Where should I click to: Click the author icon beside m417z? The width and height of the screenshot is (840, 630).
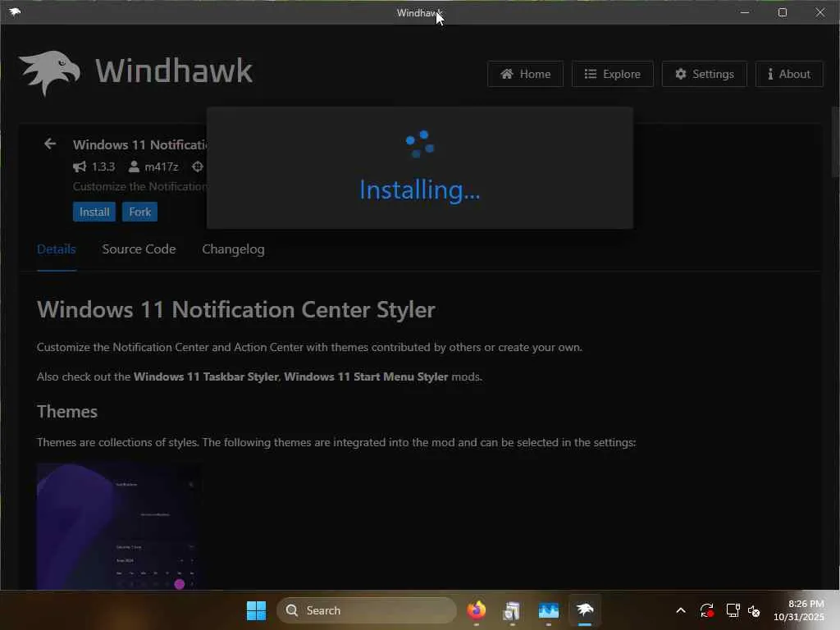tap(134, 167)
